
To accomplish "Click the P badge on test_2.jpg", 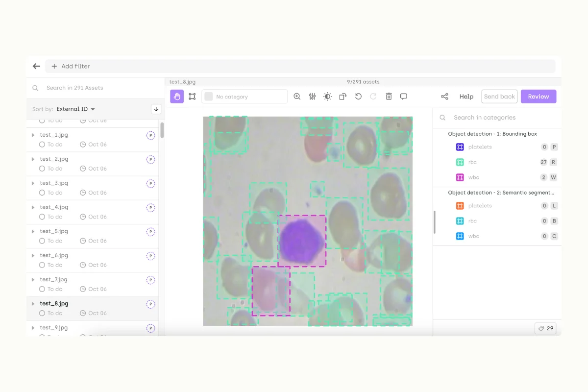I will coord(150,160).
